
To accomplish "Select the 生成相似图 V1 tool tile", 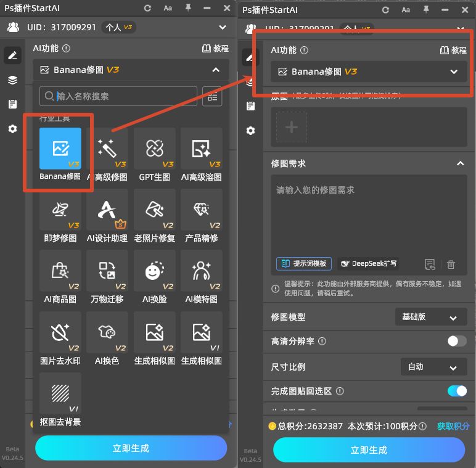I will point(202,332).
